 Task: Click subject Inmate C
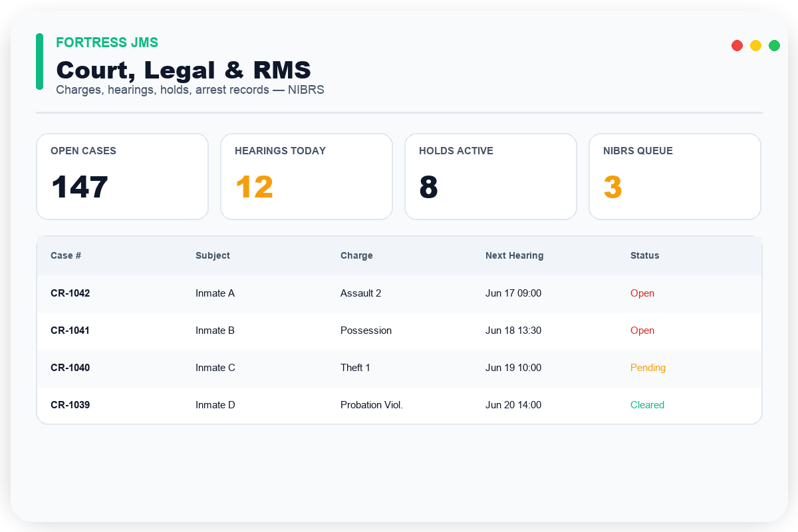215,368
